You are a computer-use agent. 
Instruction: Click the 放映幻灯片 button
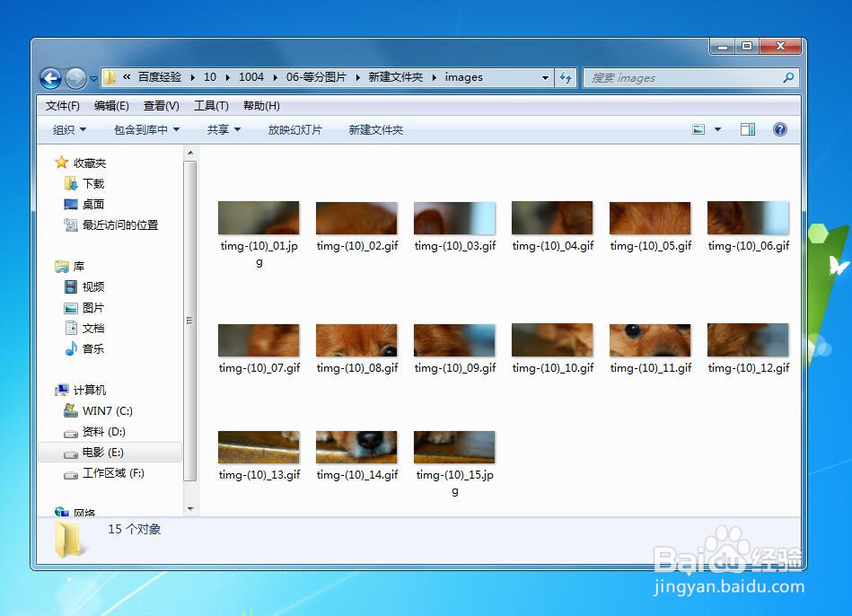coord(295,129)
